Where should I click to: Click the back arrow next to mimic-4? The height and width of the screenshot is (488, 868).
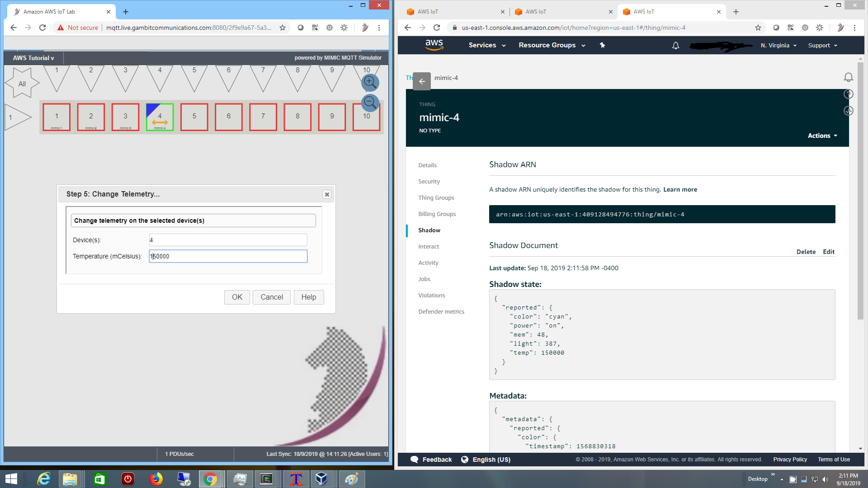pyautogui.click(x=422, y=81)
